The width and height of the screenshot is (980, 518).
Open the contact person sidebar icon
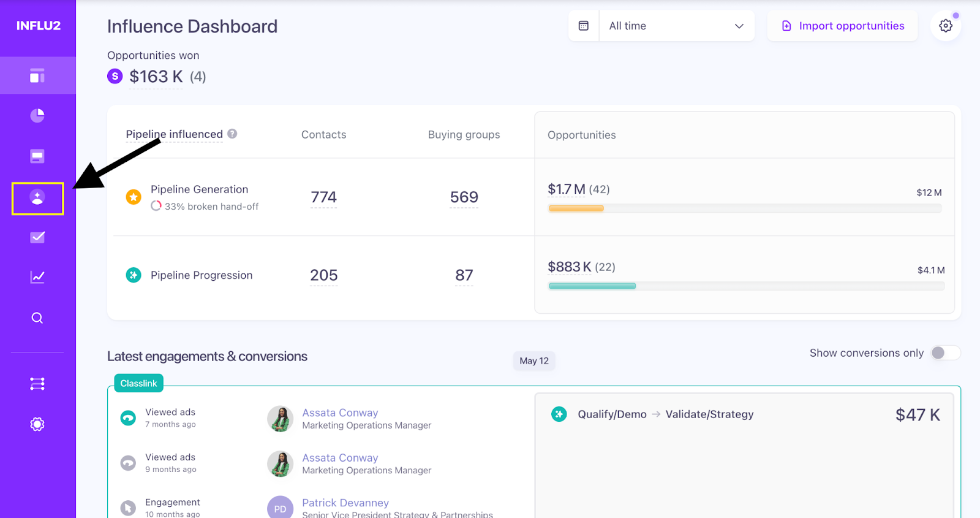coord(37,197)
